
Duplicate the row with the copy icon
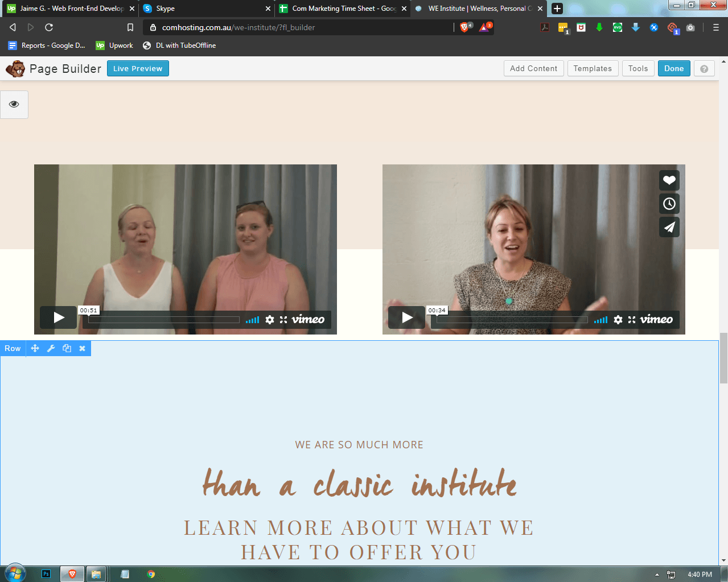pos(67,348)
